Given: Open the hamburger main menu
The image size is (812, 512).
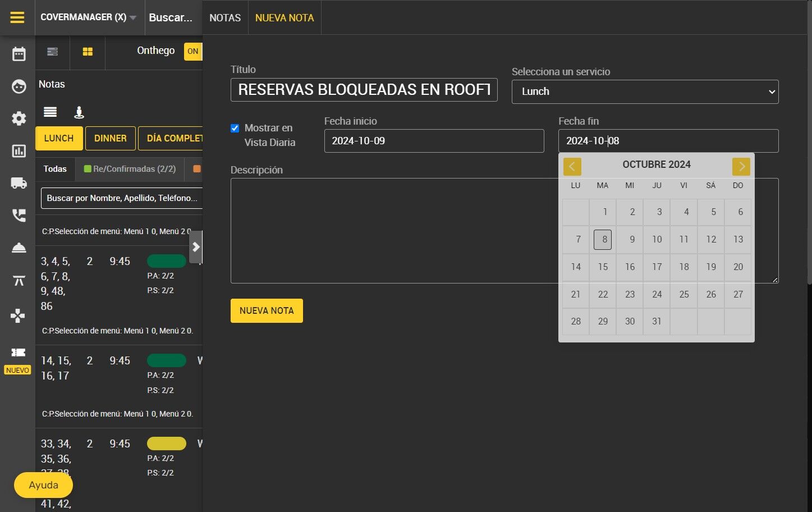Looking at the screenshot, I should coord(17,17).
